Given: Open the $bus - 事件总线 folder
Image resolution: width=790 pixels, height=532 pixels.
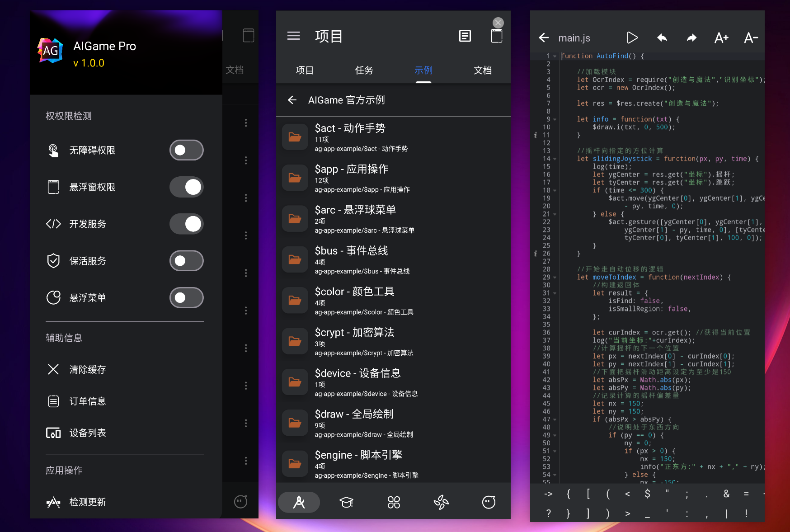Looking at the screenshot, I should point(393,260).
